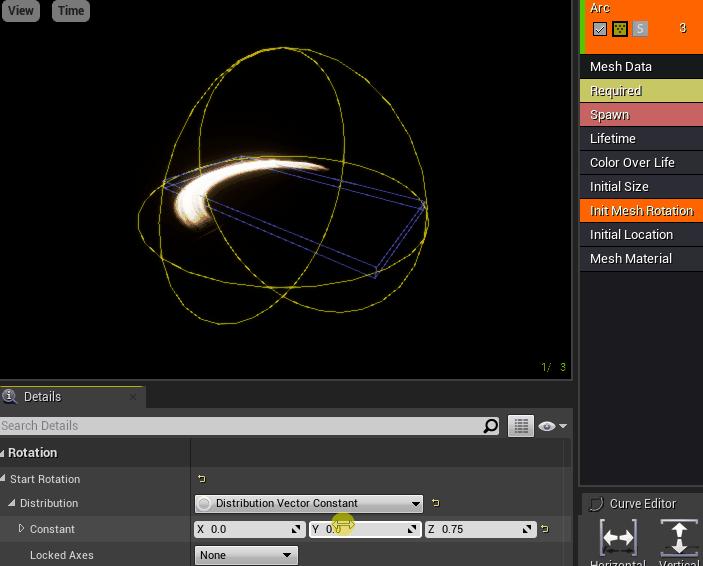Click the distribution curve toggle circle

coord(204,504)
